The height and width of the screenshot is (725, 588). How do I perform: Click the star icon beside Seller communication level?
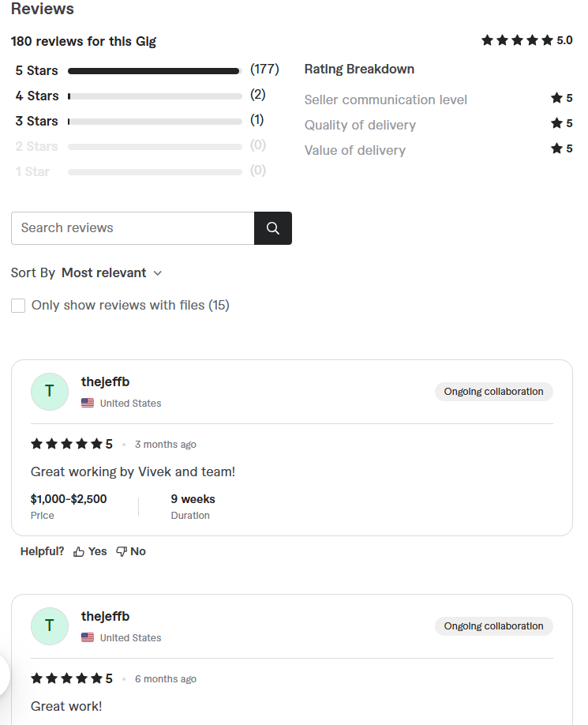point(556,98)
